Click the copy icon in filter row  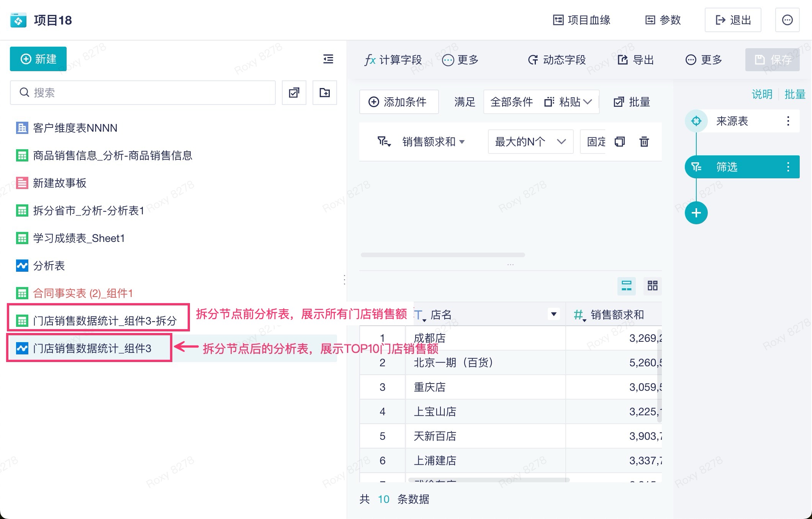click(619, 142)
